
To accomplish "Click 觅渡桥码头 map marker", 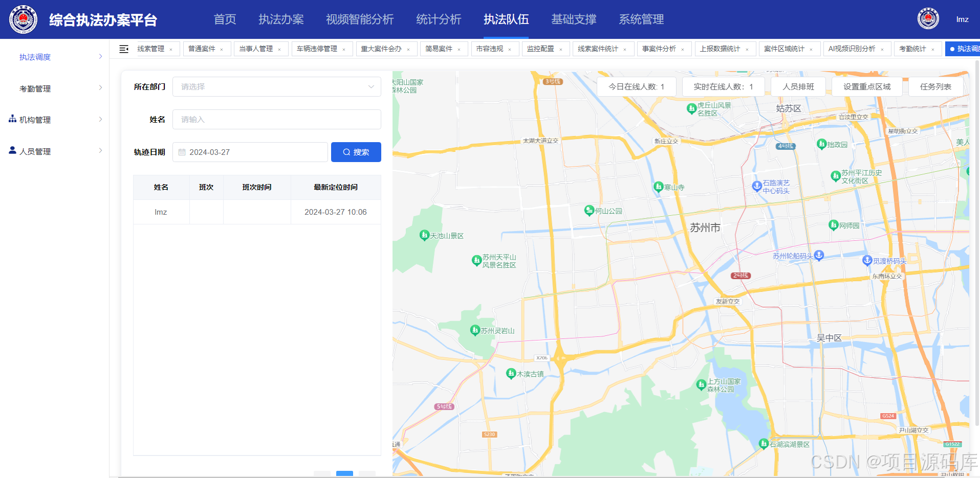I will [867, 260].
